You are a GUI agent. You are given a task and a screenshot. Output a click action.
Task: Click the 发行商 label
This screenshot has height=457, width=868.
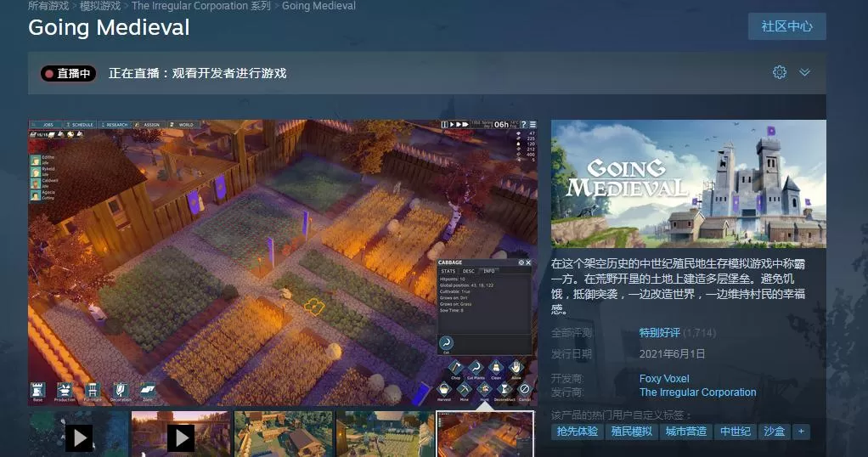tap(567, 392)
